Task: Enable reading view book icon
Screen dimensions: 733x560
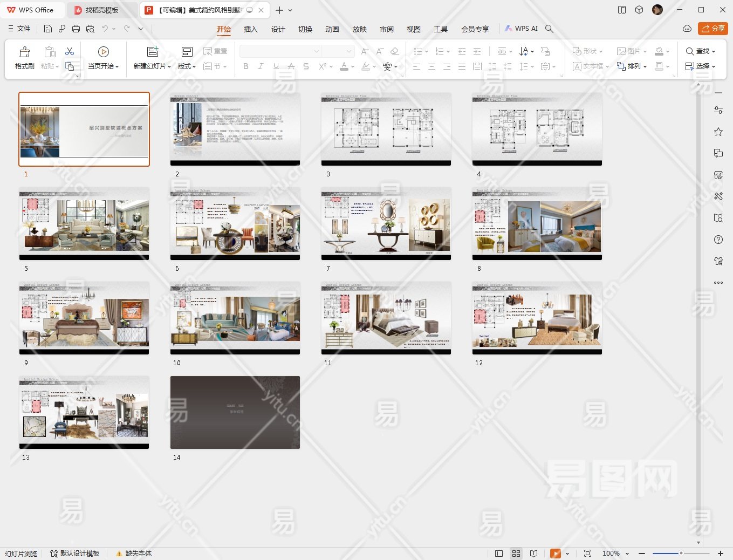Action: coord(533,554)
